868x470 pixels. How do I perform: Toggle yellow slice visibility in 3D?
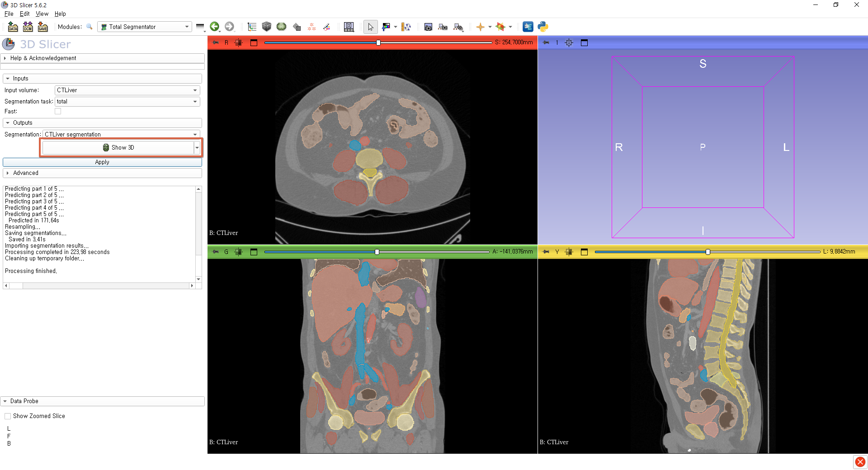click(569, 252)
